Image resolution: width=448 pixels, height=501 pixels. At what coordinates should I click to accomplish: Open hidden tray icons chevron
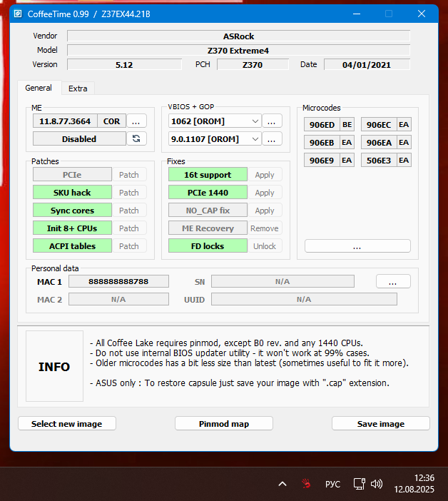coord(282,484)
